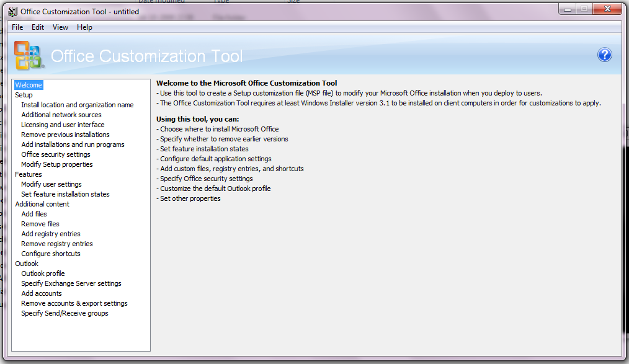Screen dimensions: 629x364
Task: Click 'Configure default application settings' line
Action: coord(214,159)
